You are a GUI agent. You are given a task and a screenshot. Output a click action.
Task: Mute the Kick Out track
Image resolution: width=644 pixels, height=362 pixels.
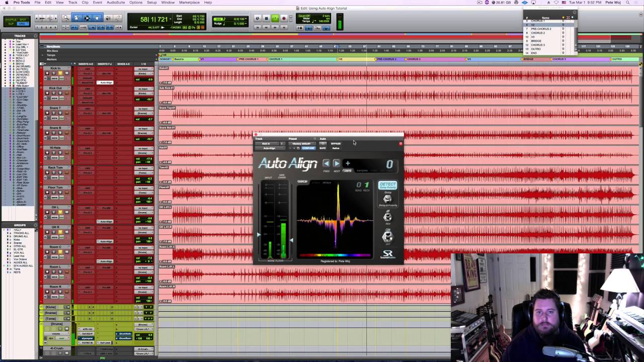click(66, 93)
